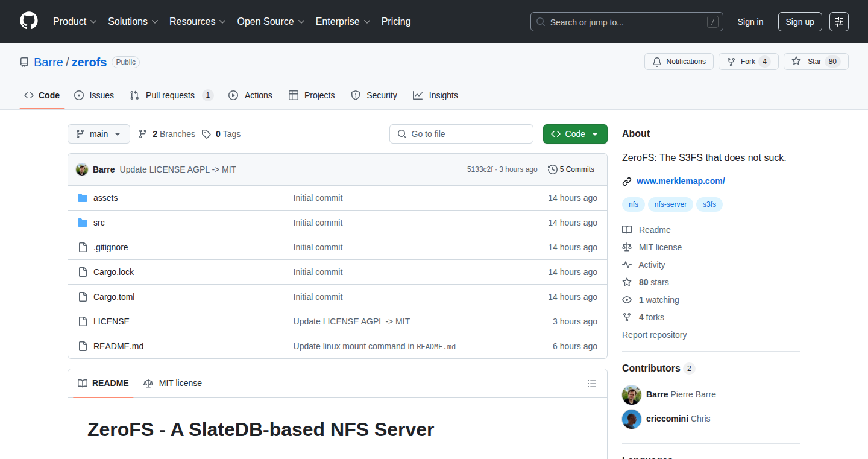
Task: Click the fork icon beside 4 forks
Action: (x=627, y=317)
